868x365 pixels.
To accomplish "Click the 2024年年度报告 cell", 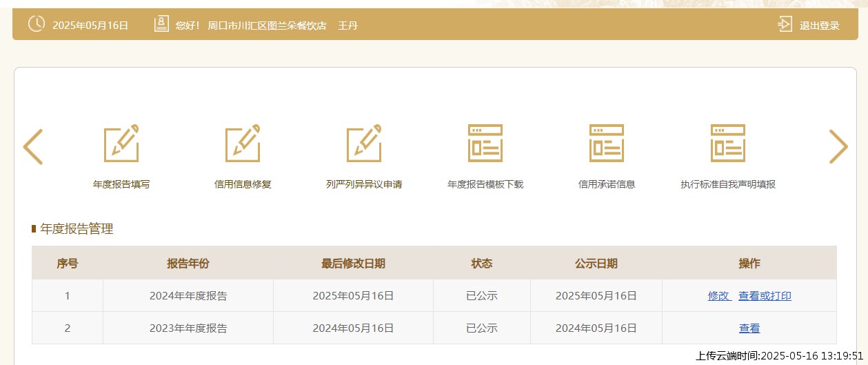I will 188,296.
